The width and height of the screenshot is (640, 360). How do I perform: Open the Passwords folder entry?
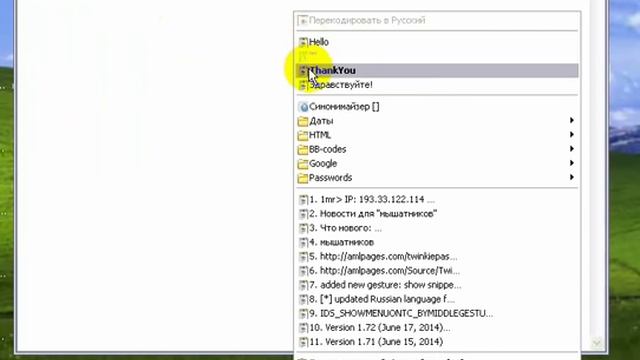click(x=437, y=178)
